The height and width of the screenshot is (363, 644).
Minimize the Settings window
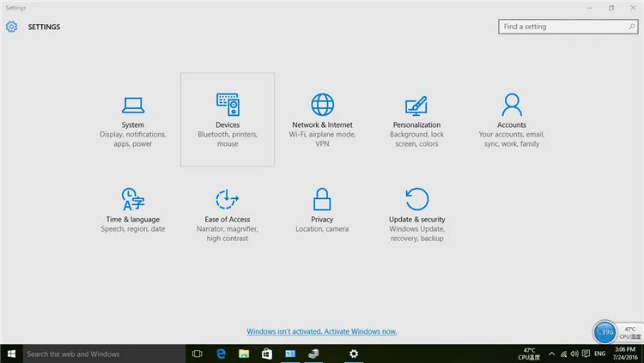click(590, 8)
